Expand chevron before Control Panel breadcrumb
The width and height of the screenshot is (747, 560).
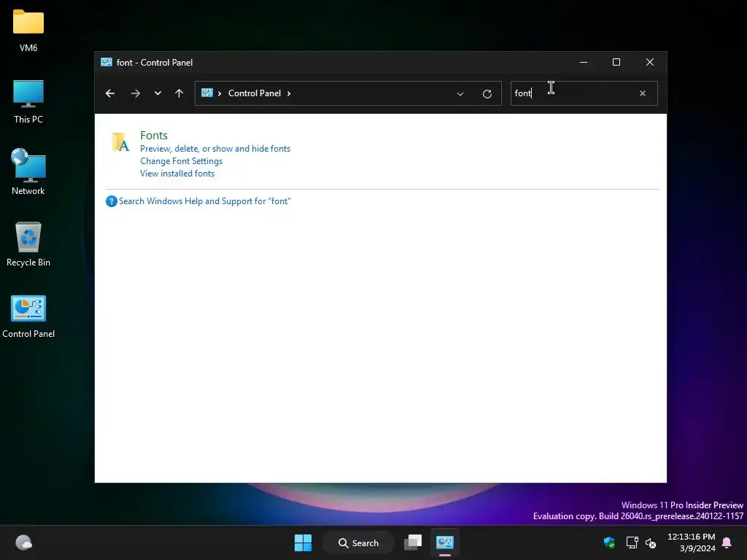(x=220, y=93)
